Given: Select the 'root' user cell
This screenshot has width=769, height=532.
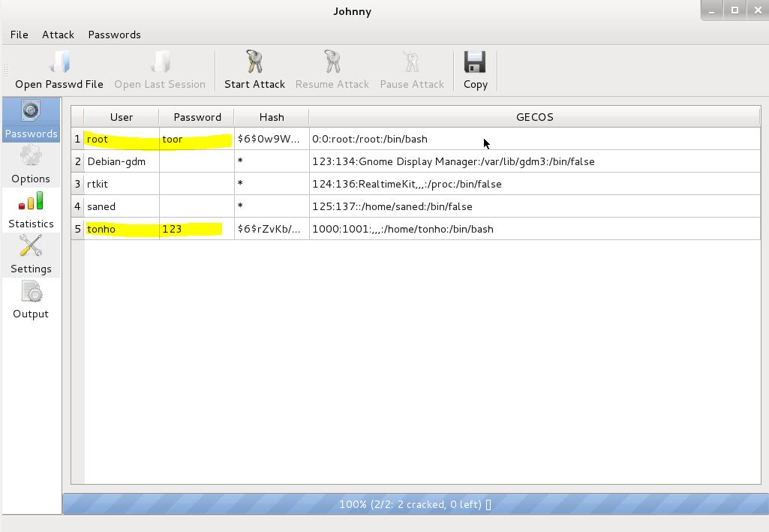Looking at the screenshot, I should pyautogui.click(x=122, y=139).
